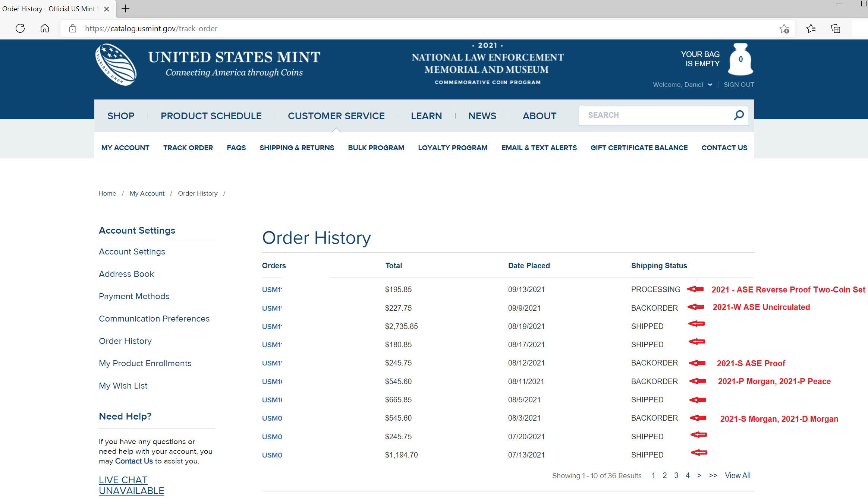Image resolution: width=868 pixels, height=500 pixels.
Task: Click the United States Mint logo
Action: pyautogui.click(x=116, y=64)
